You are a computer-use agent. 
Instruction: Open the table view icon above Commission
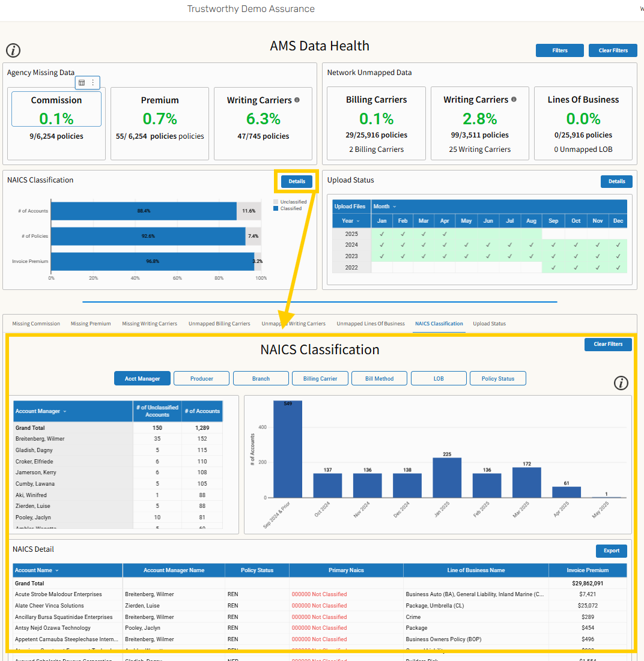tap(82, 83)
